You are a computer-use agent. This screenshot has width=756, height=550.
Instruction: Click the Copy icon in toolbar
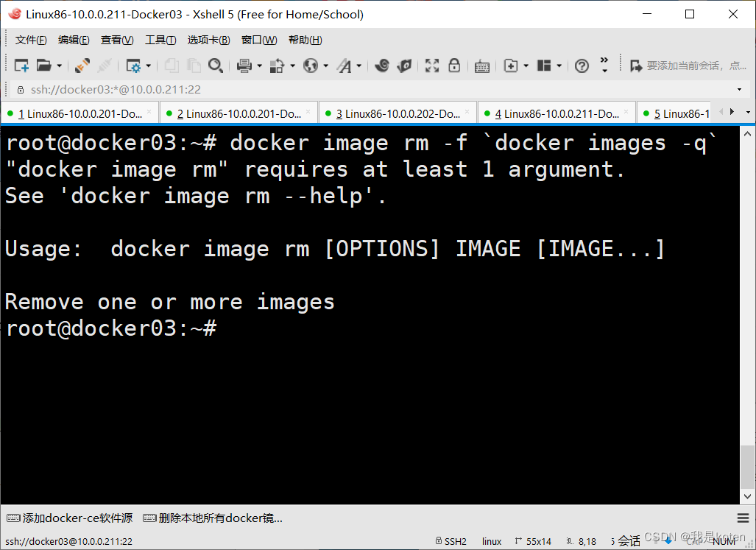172,66
